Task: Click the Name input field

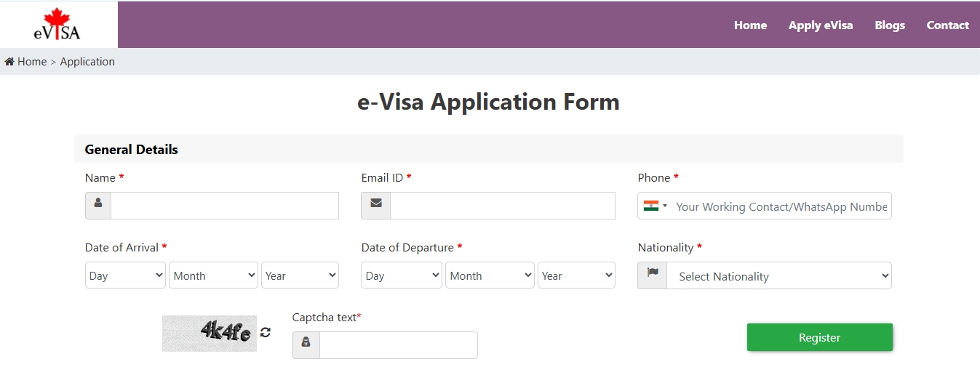Action: point(224,206)
